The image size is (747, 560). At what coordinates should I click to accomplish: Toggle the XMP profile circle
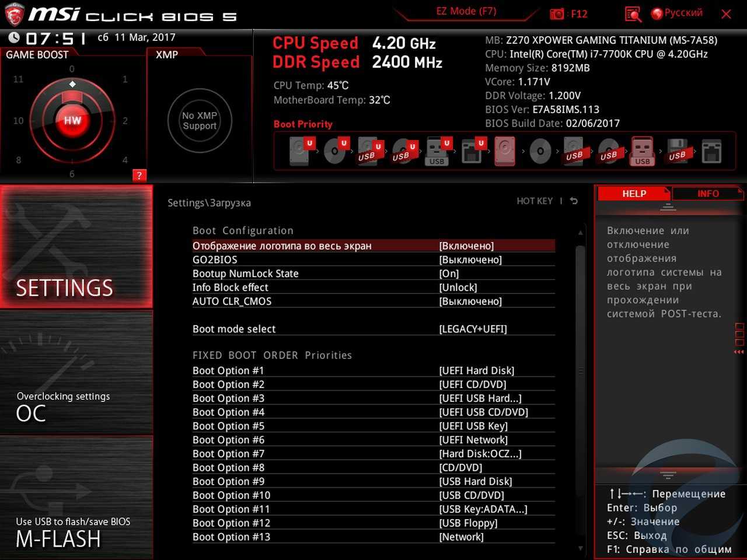tap(200, 121)
